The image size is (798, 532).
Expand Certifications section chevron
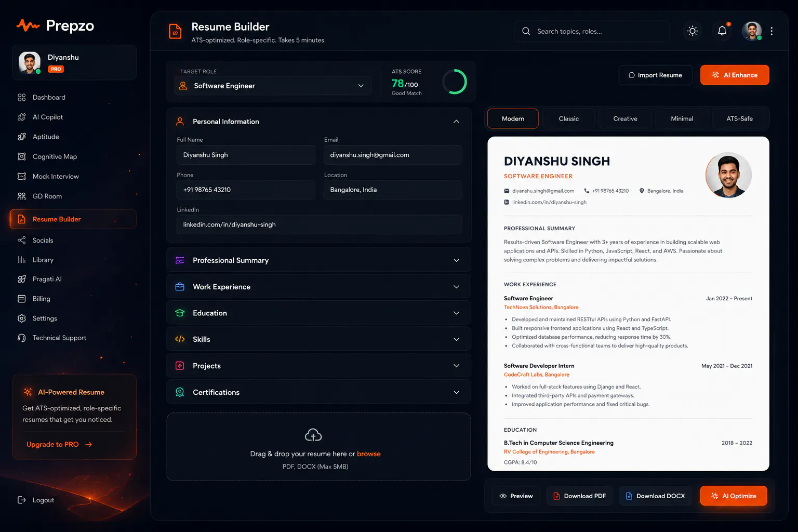(456, 392)
